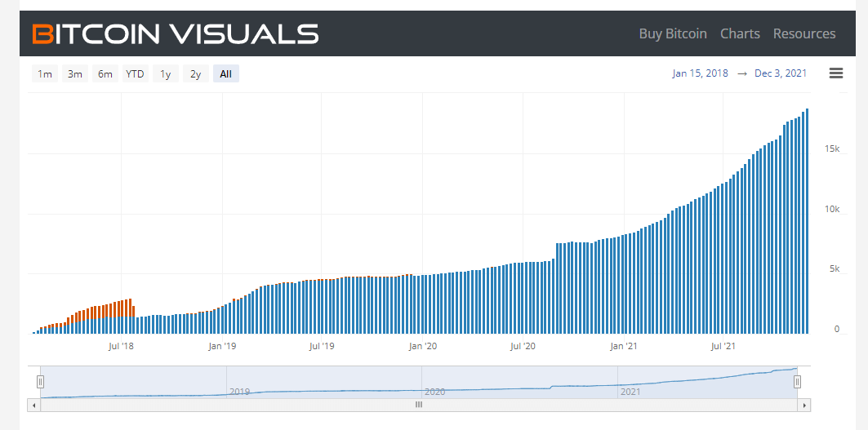The width and height of the screenshot is (868, 430).
Task: Select the 2y range button
Action: (x=196, y=73)
